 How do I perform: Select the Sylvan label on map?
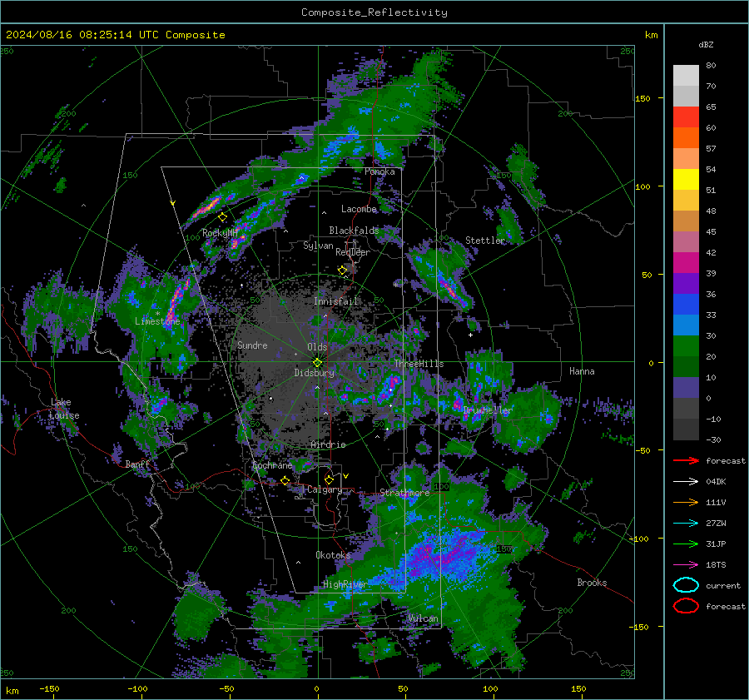[318, 246]
